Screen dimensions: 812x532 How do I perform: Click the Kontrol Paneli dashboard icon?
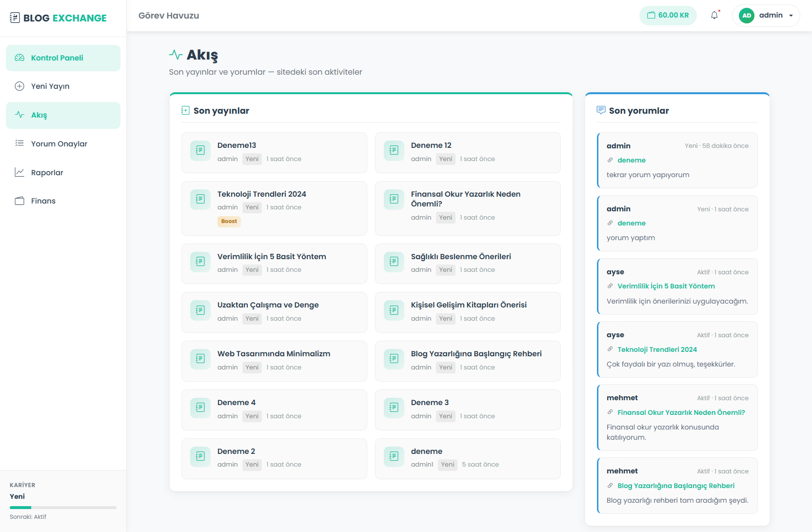coord(20,58)
